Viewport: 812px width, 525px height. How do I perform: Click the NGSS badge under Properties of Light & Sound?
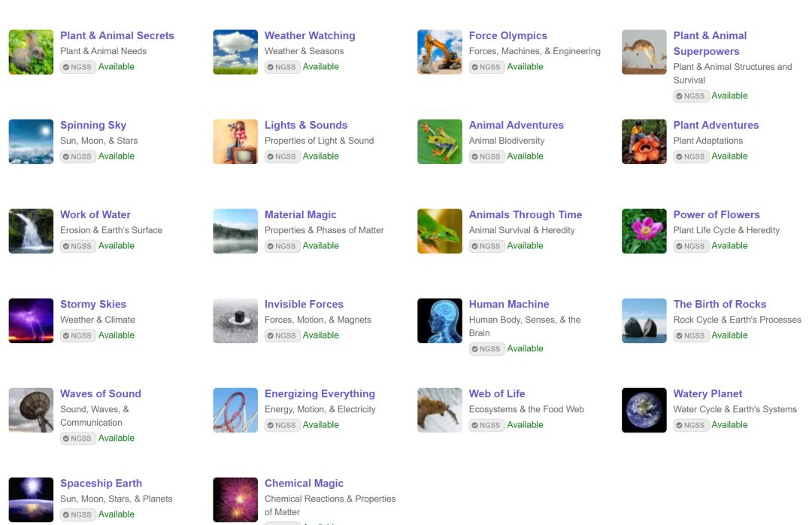(282, 156)
